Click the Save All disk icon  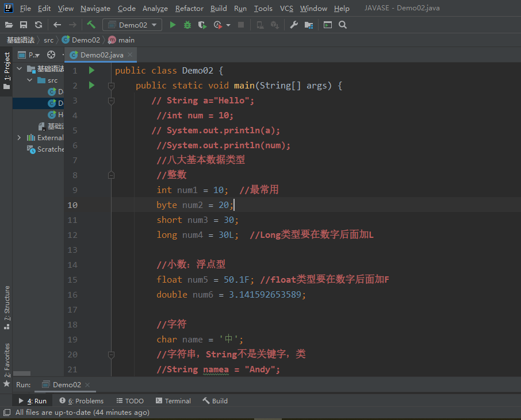point(24,25)
